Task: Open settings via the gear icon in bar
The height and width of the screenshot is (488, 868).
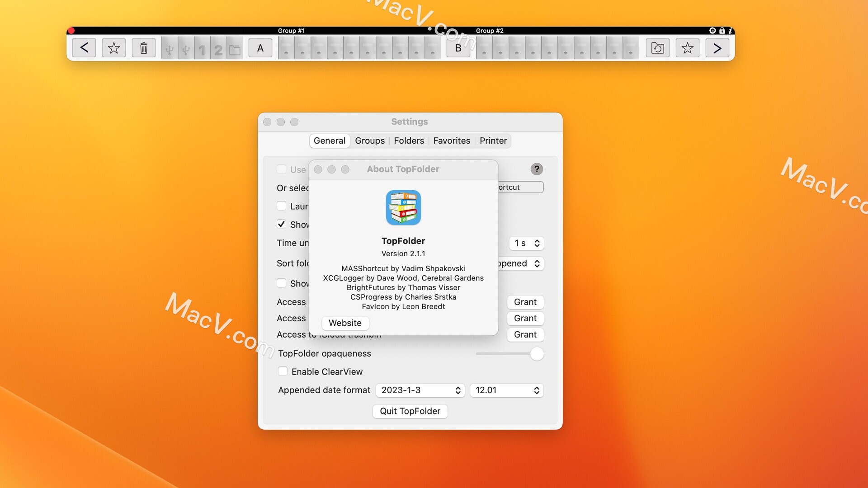Action: [x=712, y=31]
